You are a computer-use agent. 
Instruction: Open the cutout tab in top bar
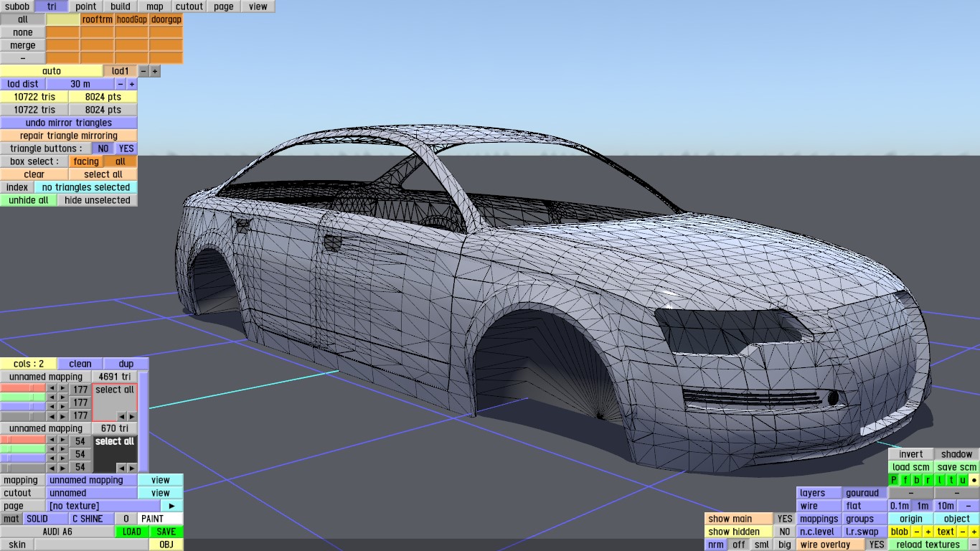pos(189,6)
